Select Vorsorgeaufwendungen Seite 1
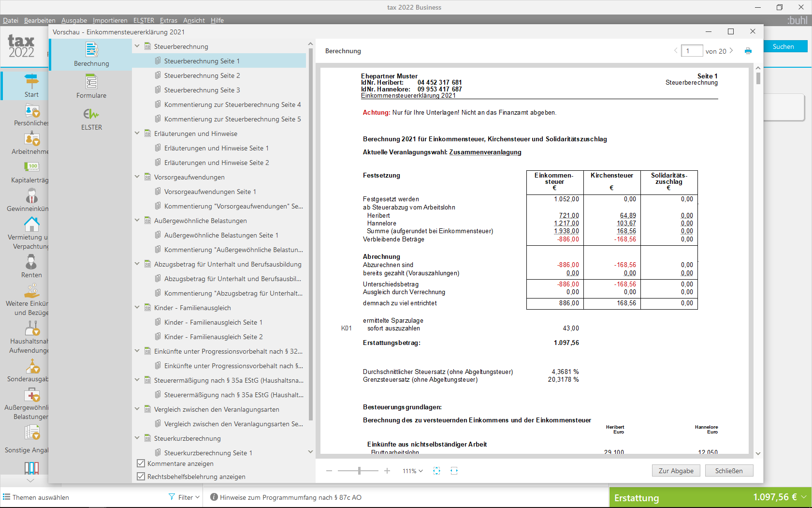Screen dimensions: 812x508 [x=210, y=192]
